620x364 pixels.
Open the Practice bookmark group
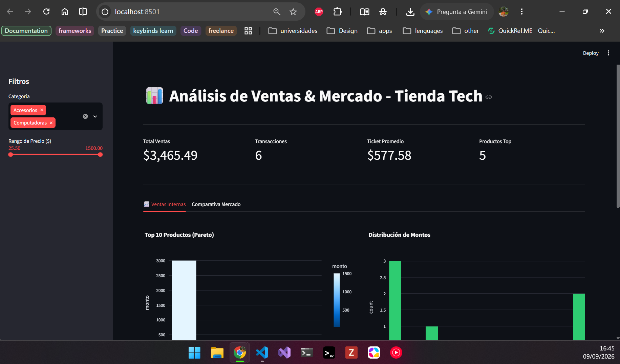coord(112,31)
